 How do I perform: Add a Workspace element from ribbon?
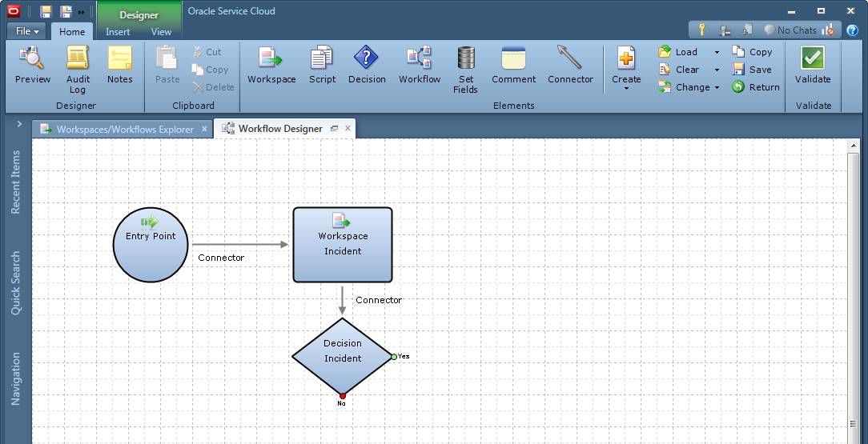click(271, 65)
